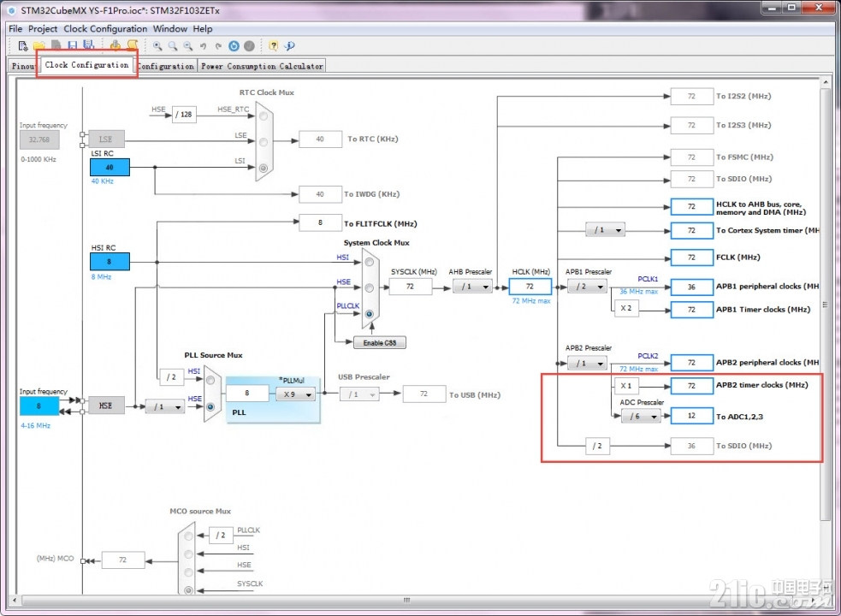Image resolution: width=841 pixels, height=616 pixels.
Task: Open the USB Prescaler dropdown
Action: pyautogui.click(x=359, y=394)
